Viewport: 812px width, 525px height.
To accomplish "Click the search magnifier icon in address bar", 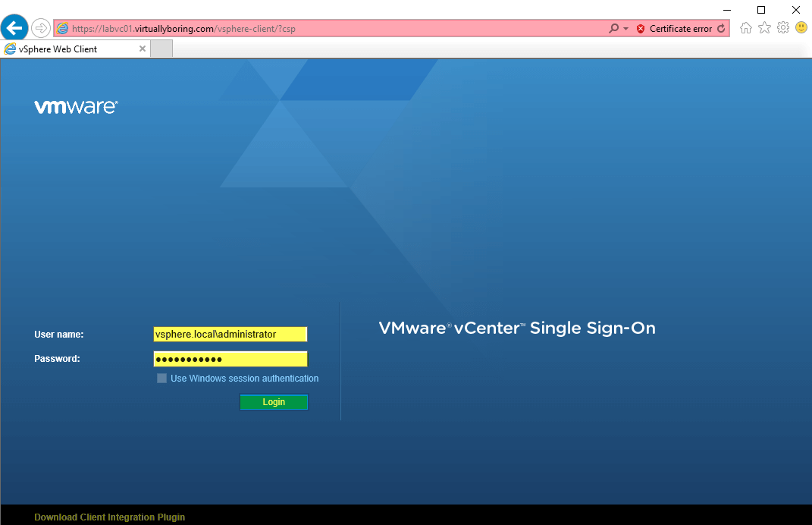I will pos(613,29).
